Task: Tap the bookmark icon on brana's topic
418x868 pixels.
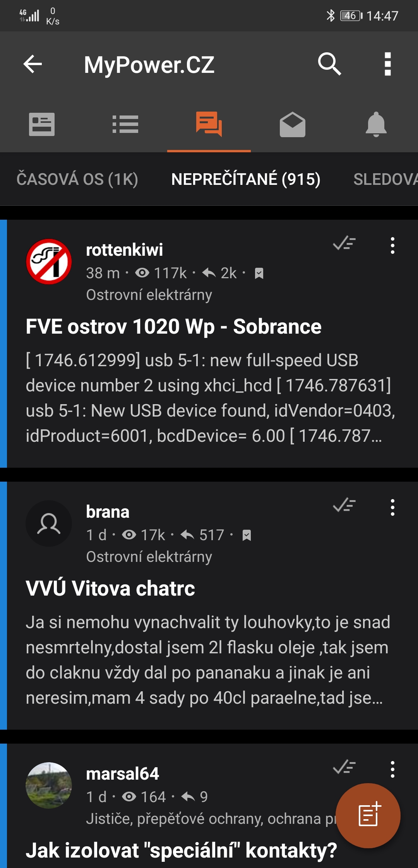Action: click(x=247, y=536)
